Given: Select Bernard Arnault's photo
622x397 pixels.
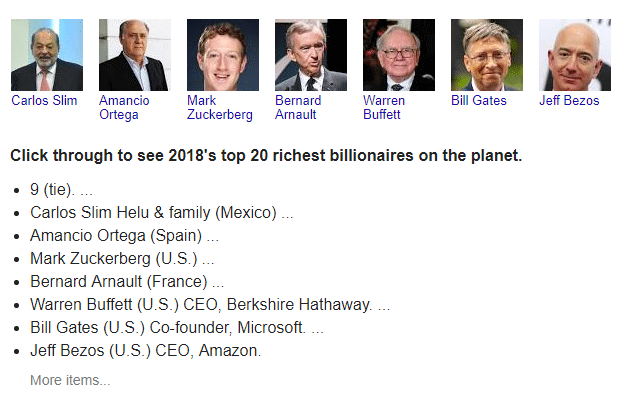Looking at the screenshot, I should [311, 55].
